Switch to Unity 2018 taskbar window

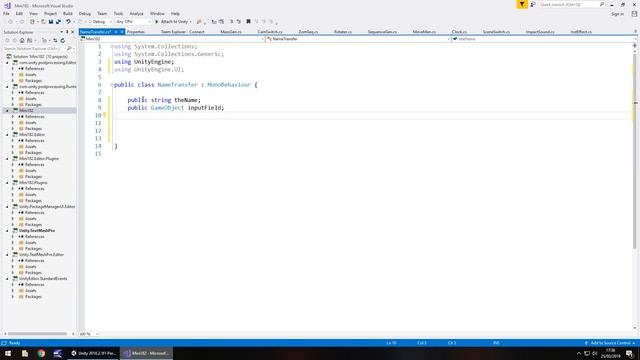pos(93,353)
